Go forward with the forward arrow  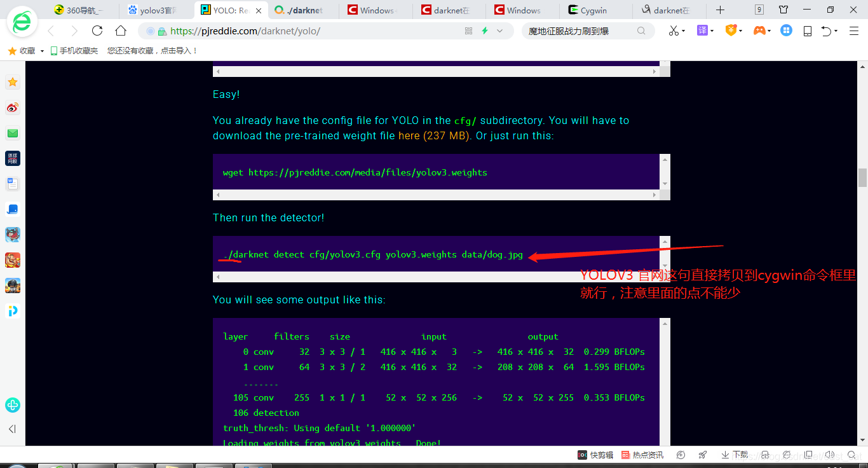click(74, 31)
